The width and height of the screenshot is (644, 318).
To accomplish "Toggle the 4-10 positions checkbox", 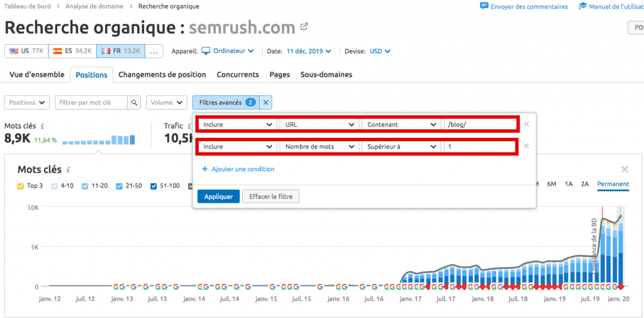I will (x=54, y=186).
